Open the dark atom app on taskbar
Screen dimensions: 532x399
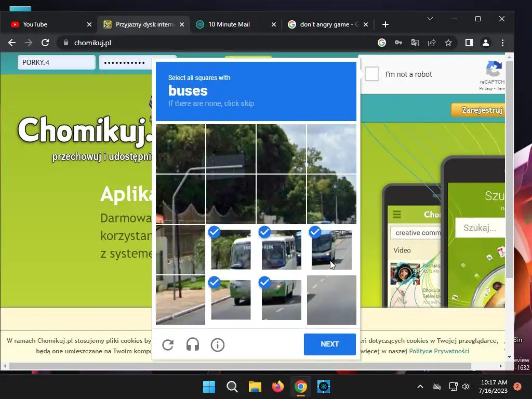(x=324, y=387)
